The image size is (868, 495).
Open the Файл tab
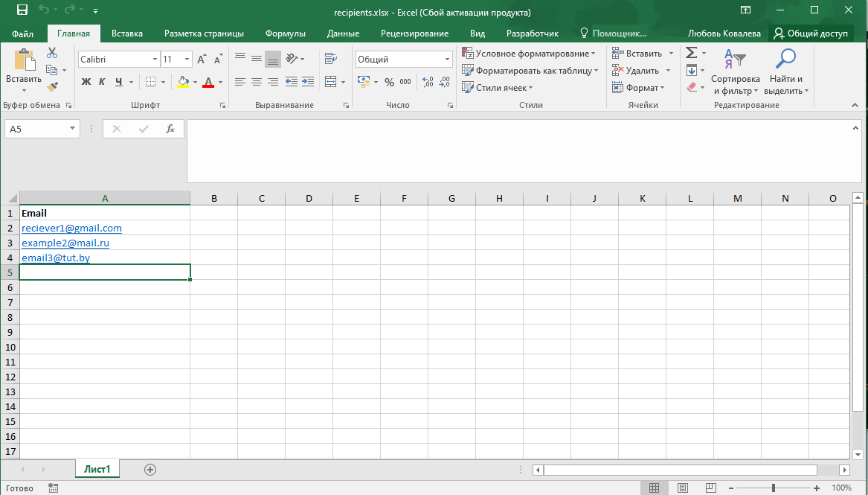[x=23, y=33]
